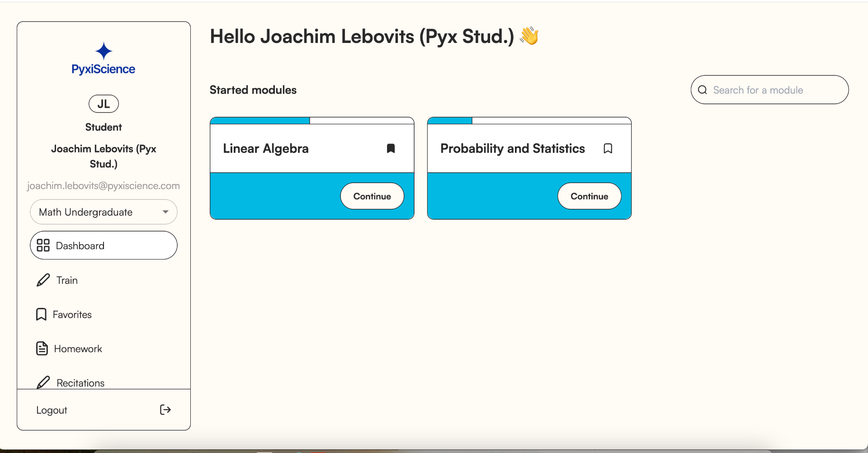Click the Homework document icon

pyautogui.click(x=42, y=348)
